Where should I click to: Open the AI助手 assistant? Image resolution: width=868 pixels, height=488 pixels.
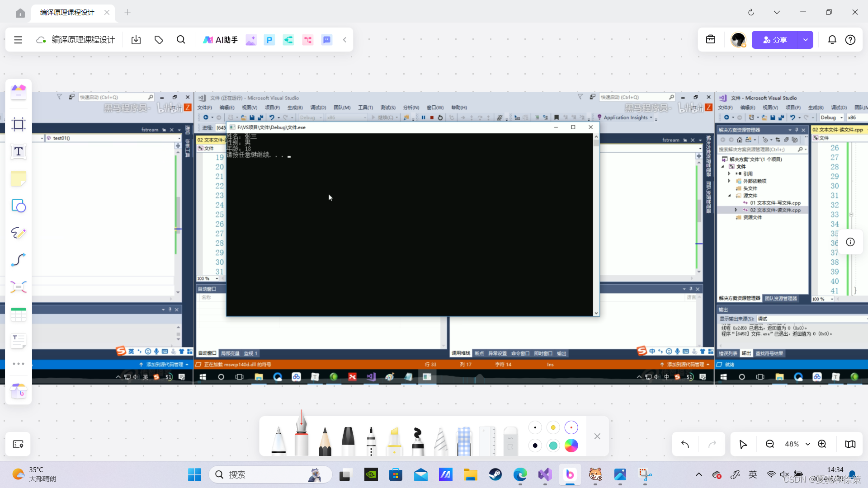220,40
